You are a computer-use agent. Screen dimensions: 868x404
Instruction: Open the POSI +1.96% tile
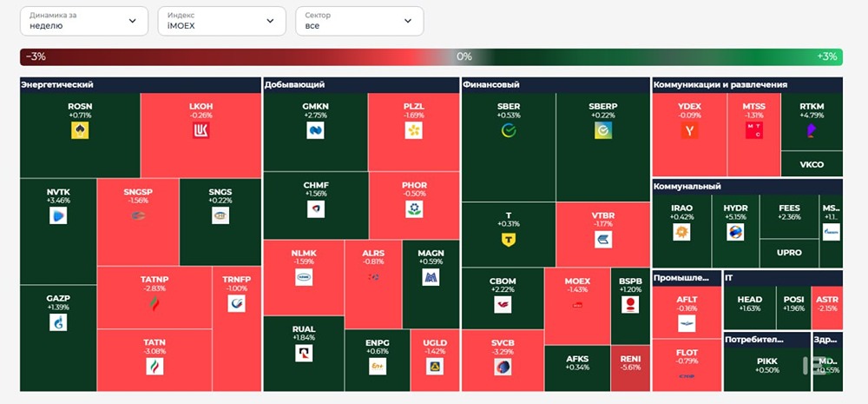pyautogui.click(x=794, y=308)
